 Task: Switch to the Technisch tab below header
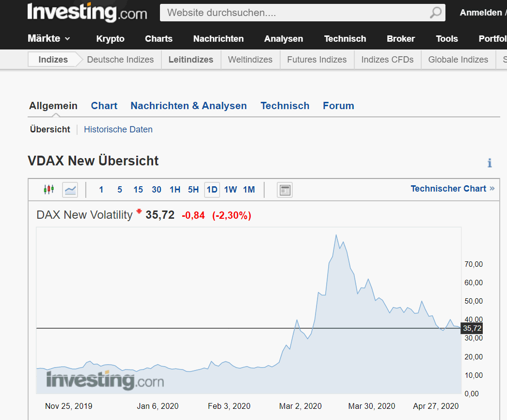click(x=285, y=106)
